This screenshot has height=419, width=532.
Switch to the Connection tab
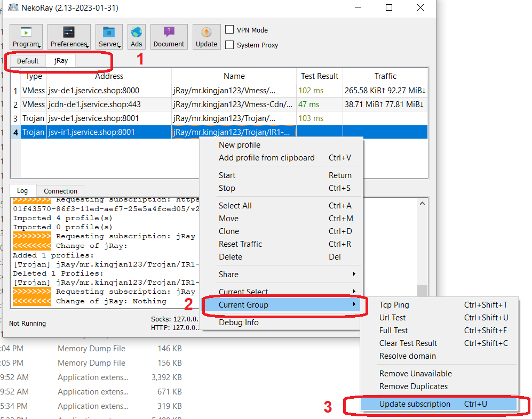[60, 191]
